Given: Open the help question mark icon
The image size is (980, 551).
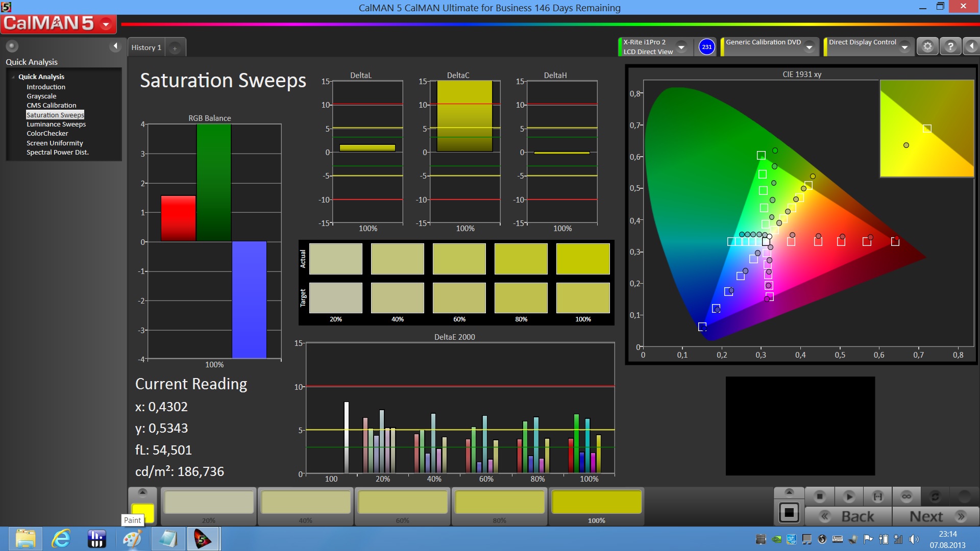Looking at the screenshot, I should tap(950, 46).
